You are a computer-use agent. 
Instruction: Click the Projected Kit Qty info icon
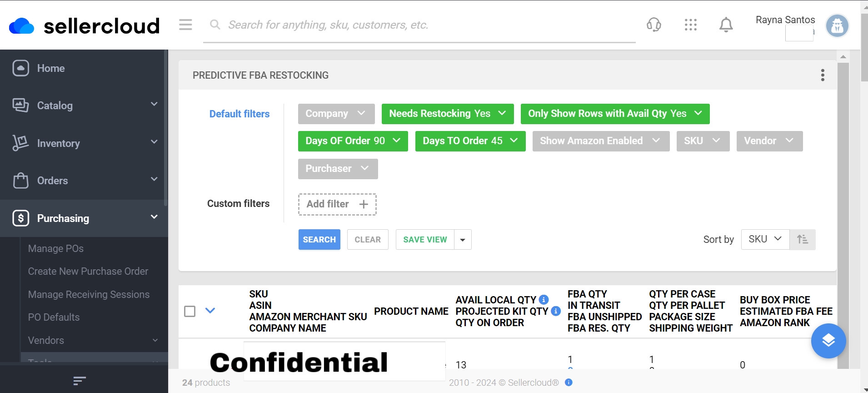tap(555, 311)
